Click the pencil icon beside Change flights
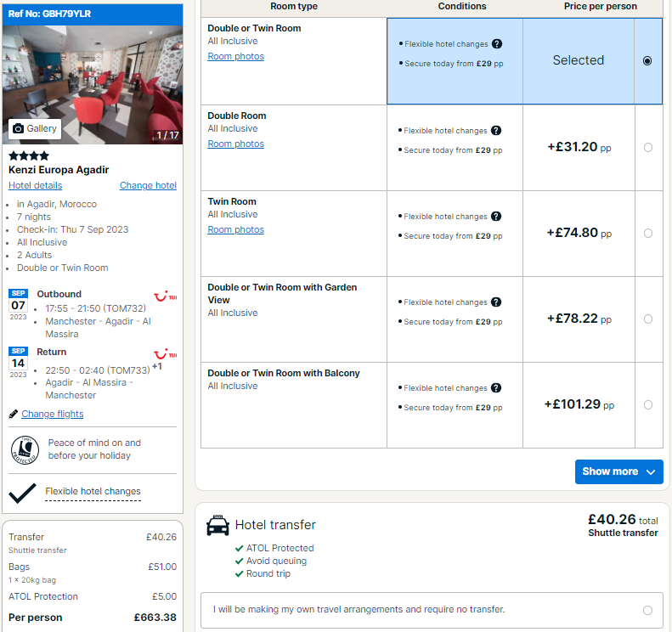This screenshot has width=672, height=632. (x=14, y=414)
